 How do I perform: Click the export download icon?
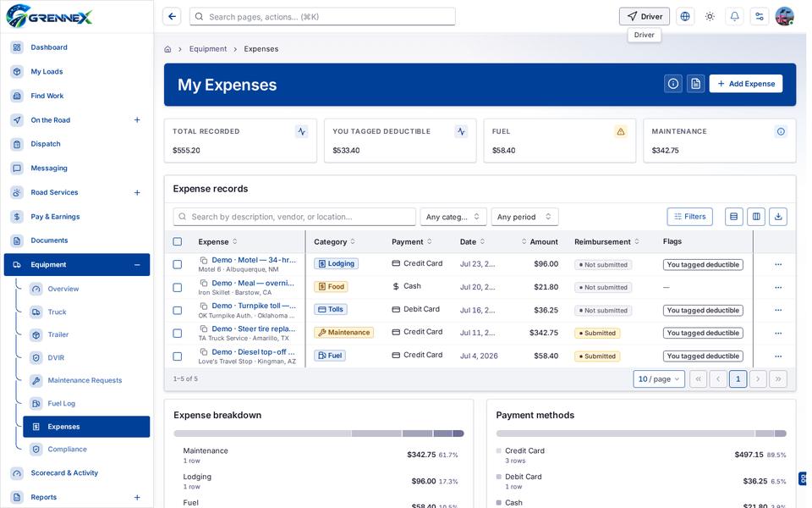(x=778, y=217)
